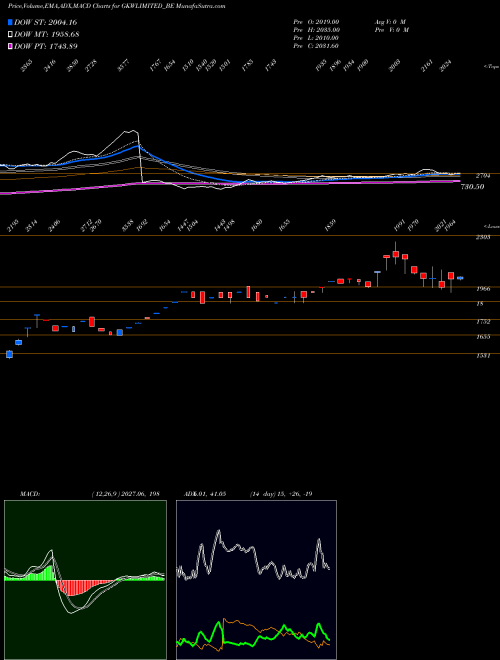This screenshot has width=500, height=660.
Task: Click the 1966 price level label
Action: tap(483, 289)
